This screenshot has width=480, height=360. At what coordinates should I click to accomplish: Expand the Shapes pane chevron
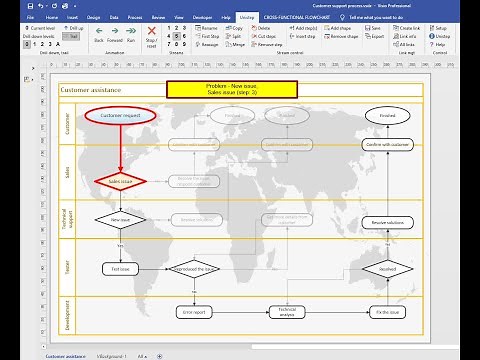point(33,68)
